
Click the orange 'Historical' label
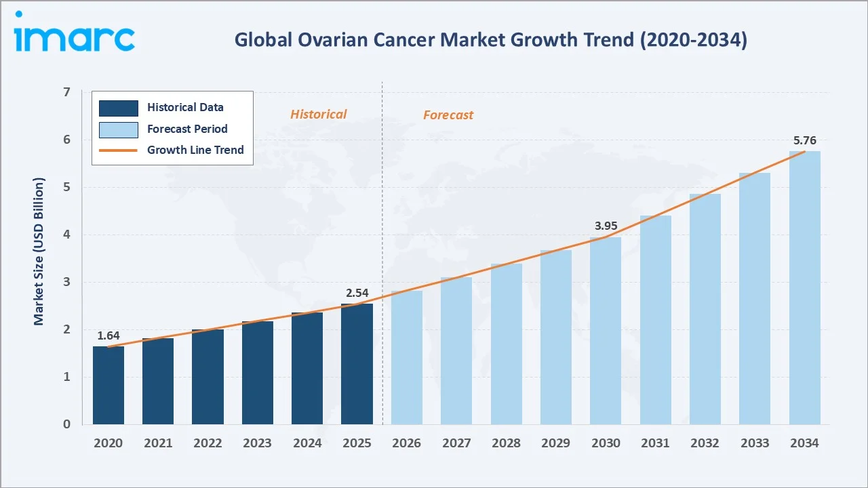coord(318,115)
